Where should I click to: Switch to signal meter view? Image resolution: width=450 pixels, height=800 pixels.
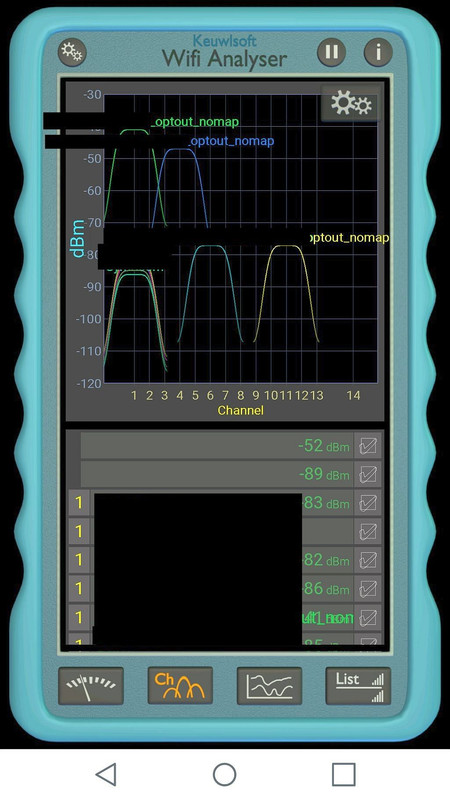pos(91,686)
